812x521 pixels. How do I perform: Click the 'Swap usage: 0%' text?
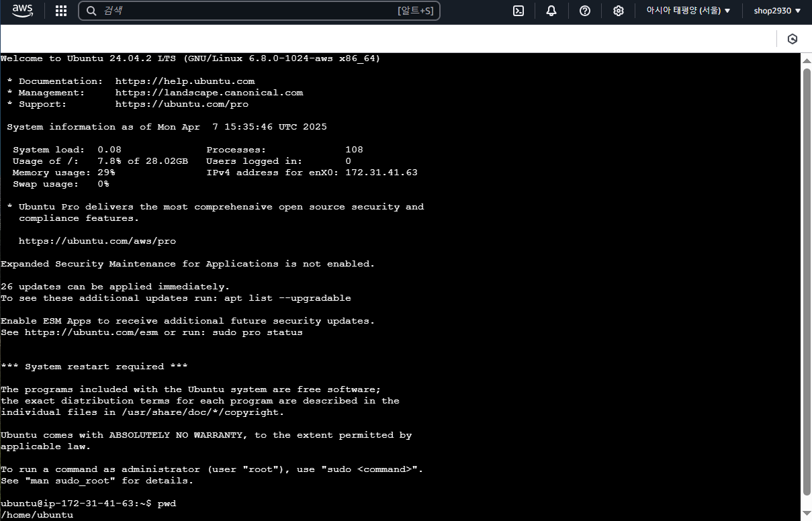coord(61,184)
